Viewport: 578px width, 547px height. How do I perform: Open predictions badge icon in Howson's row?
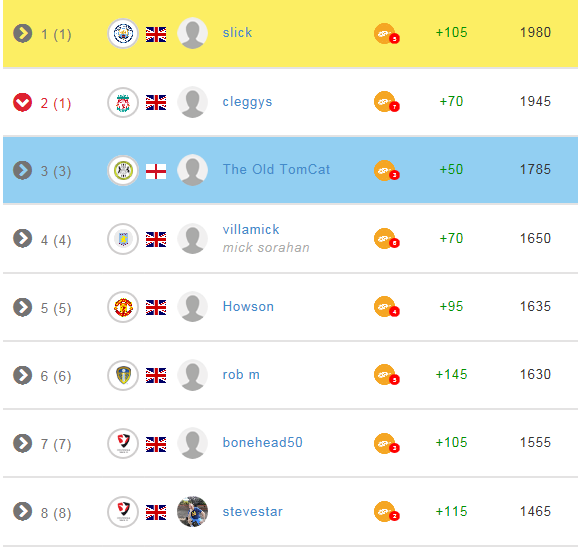pos(387,307)
